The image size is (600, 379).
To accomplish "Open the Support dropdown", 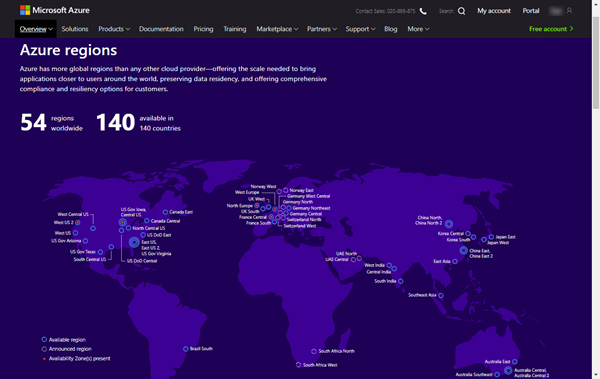I will coord(360,29).
